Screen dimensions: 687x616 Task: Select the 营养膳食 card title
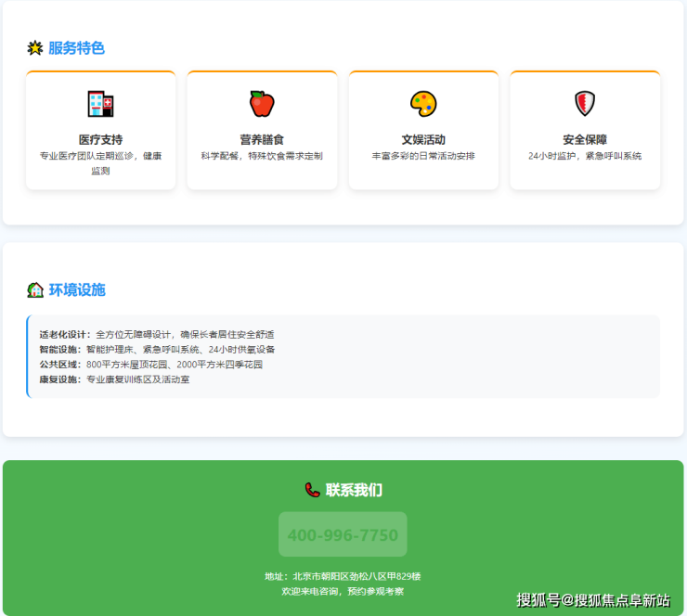262,139
